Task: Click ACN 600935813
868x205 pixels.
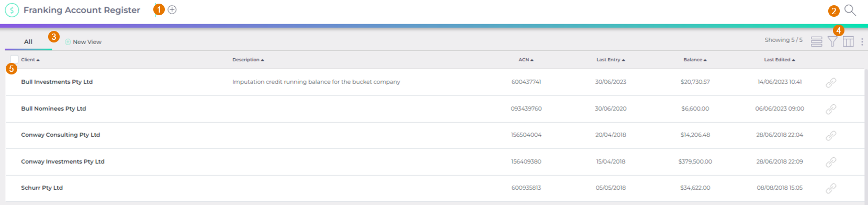Action: [526, 188]
